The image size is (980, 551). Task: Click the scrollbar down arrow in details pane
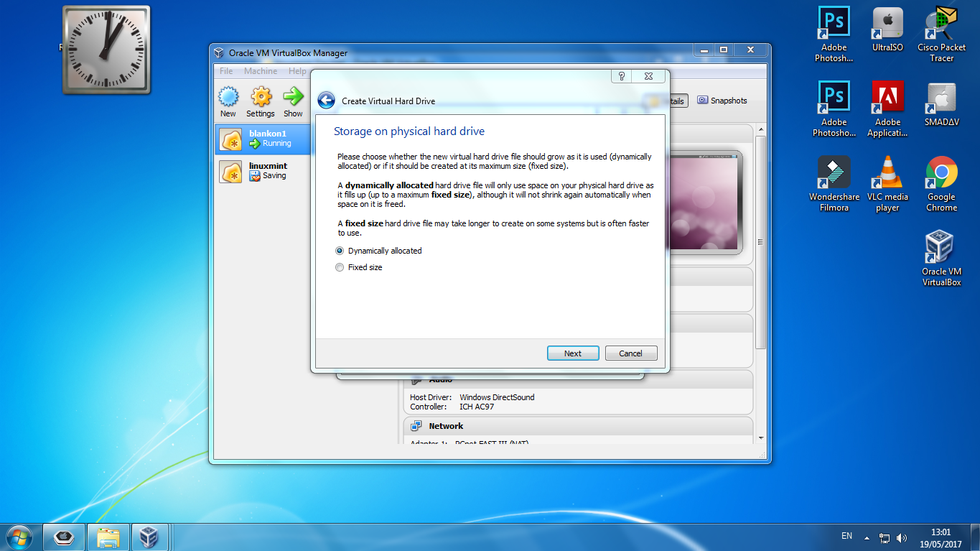pos(761,437)
